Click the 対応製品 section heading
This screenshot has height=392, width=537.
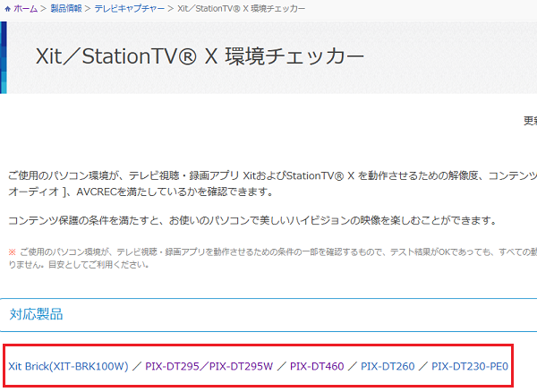click(x=37, y=314)
